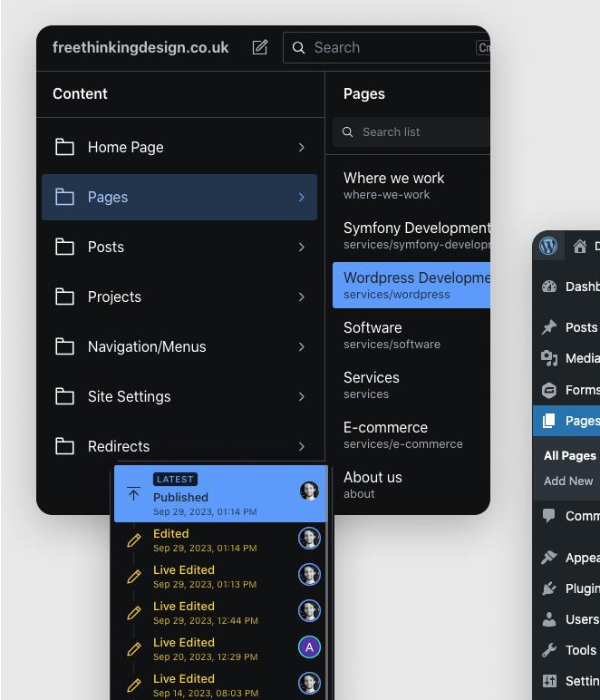Open the Symfony Development page
This screenshot has width=600, height=700.
click(x=411, y=235)
